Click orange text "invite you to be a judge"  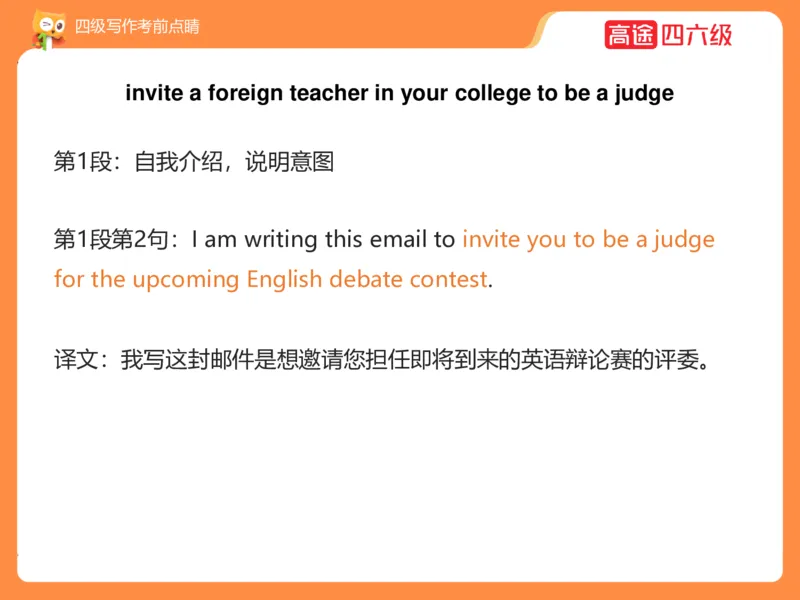[588, 240]
